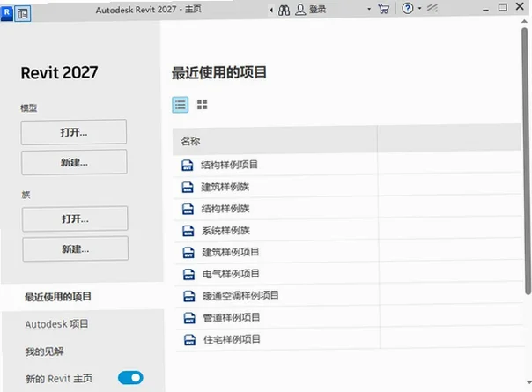Click the file icon for 结构样例项目
This screenshot has height=392, width=532.
point(188,166)
